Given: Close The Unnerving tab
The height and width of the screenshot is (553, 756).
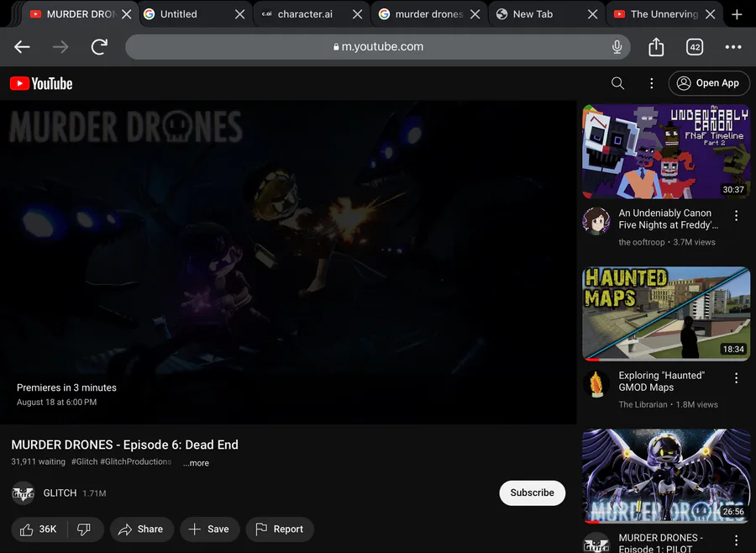Looking at the screenshot, I should (x=710, y=14).
